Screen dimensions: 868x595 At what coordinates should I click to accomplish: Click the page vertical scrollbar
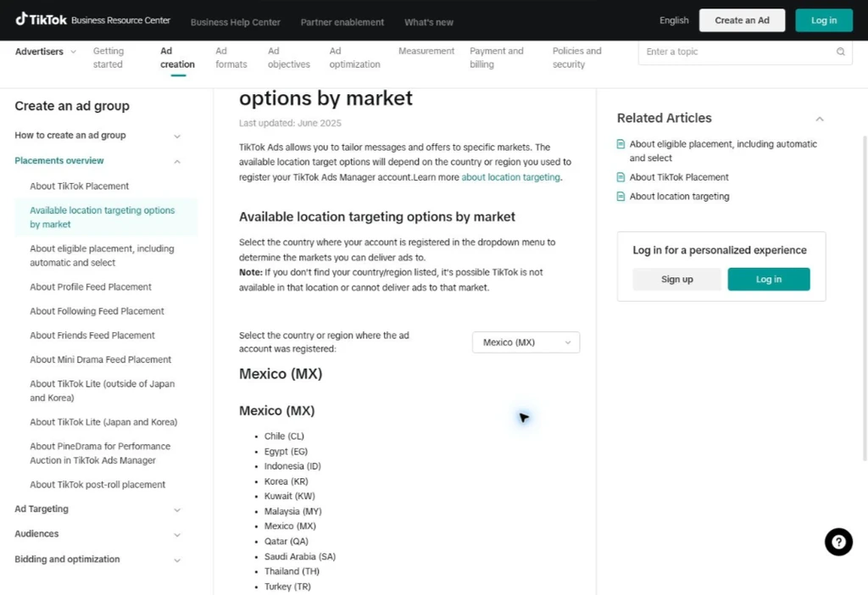pyautogui.click(x=865, y=297)
